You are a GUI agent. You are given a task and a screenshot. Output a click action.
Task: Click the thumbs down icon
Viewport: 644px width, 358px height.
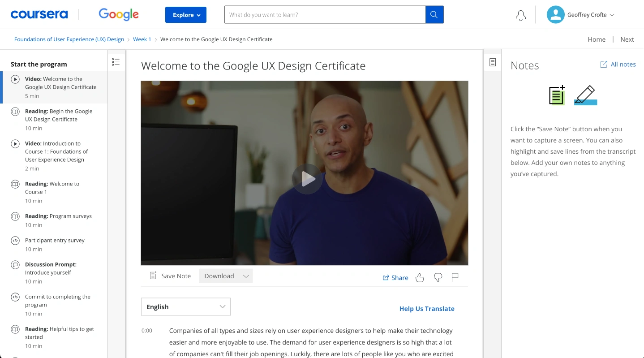tap(438, 278)
